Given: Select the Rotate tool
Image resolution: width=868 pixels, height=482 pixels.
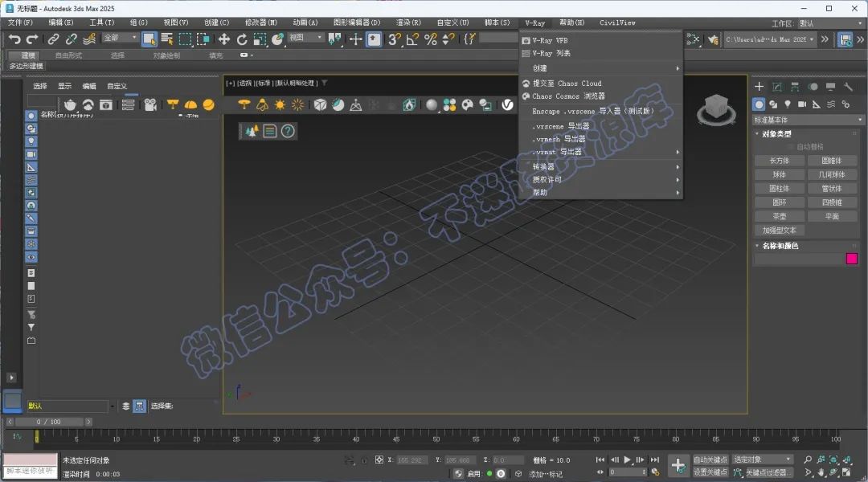Looking at the screenshot, I should coord(242,39).
